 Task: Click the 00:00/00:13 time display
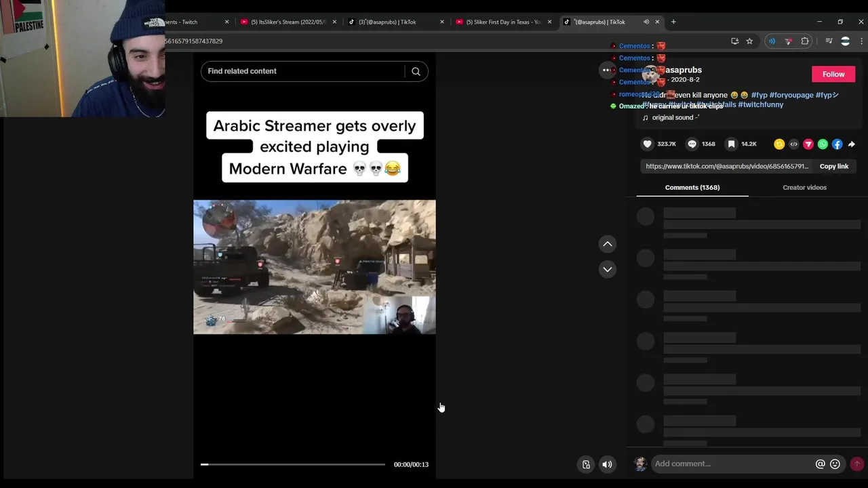(x=411, y=464)
